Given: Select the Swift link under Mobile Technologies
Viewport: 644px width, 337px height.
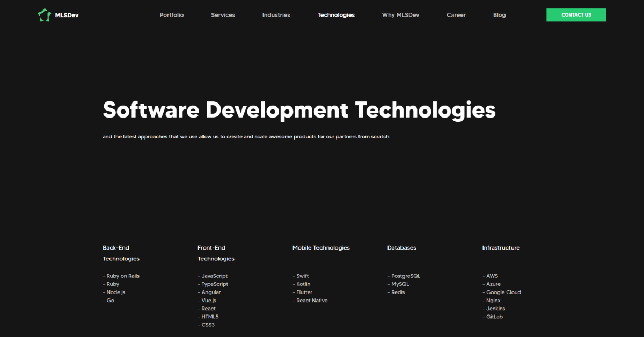Looking at the screenshot, I should coord(302,276).
